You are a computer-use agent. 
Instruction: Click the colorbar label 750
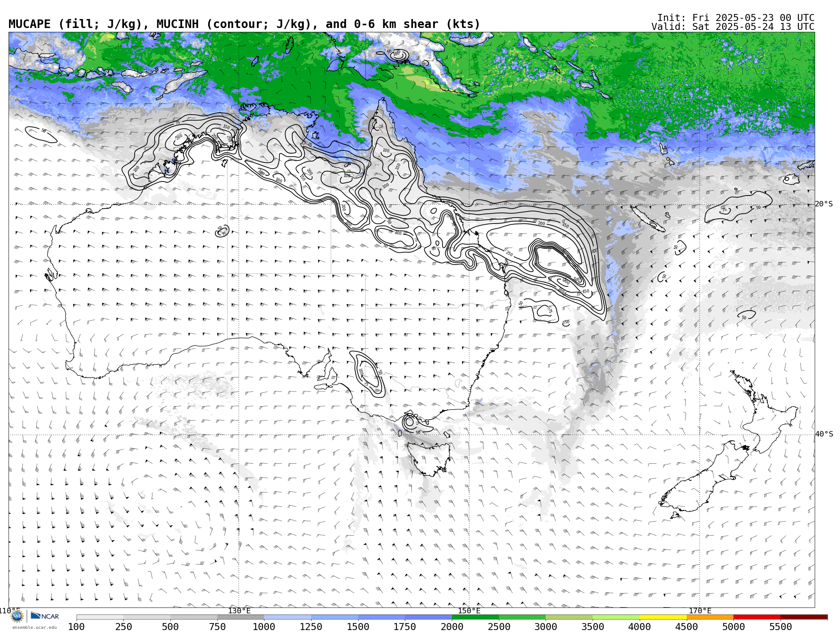click(217, 627)
